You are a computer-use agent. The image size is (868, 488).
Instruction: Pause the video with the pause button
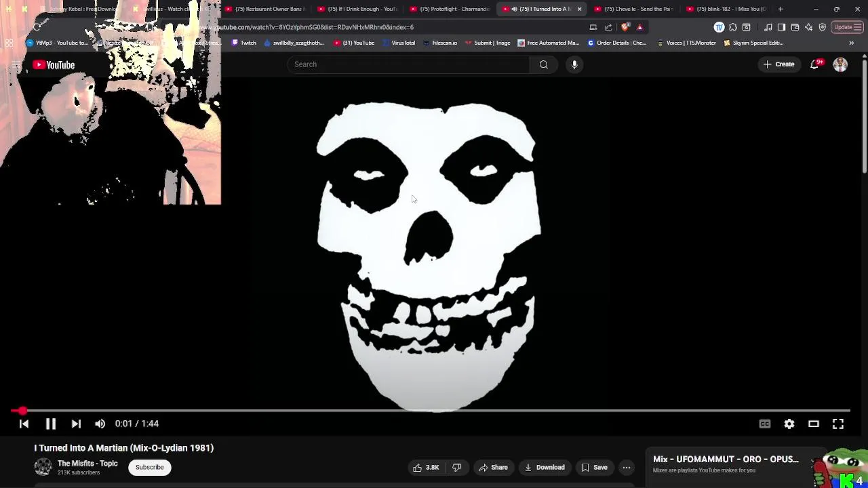click(x=50, y=424)
